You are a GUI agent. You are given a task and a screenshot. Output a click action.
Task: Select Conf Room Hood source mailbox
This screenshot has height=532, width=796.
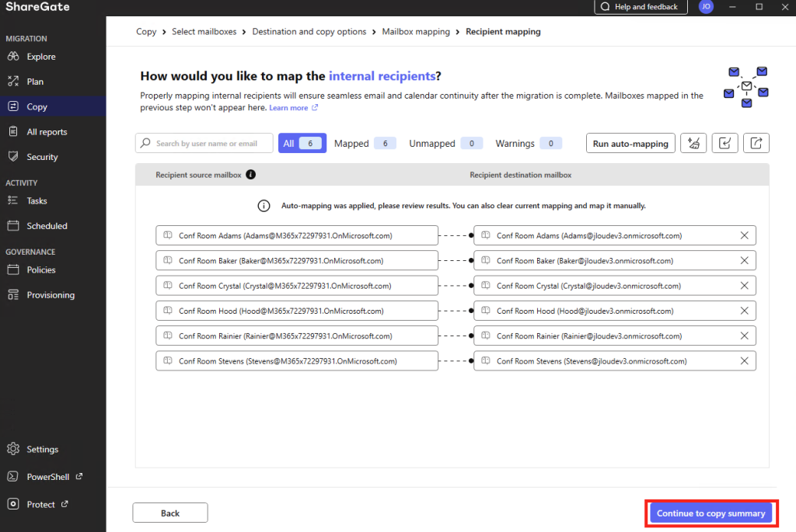coord(297,311)
